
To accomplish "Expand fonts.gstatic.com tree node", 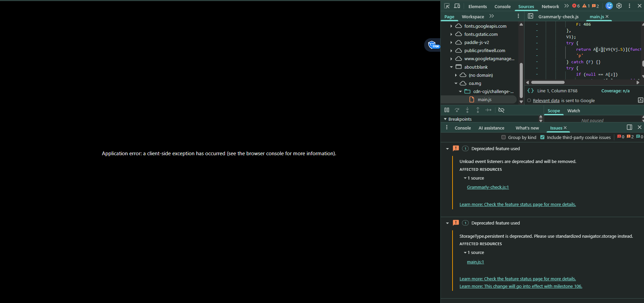I will pyautogui.click(x=451, y=34).
